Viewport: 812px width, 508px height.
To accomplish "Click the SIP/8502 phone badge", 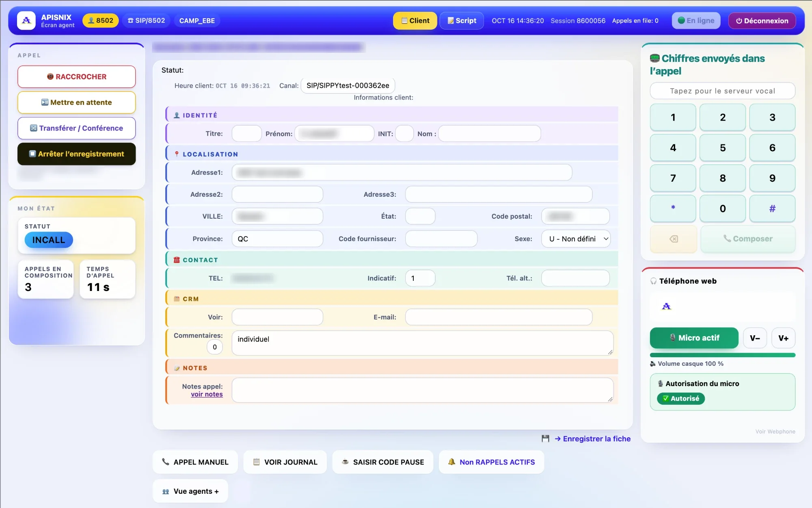I will (146, 20).
